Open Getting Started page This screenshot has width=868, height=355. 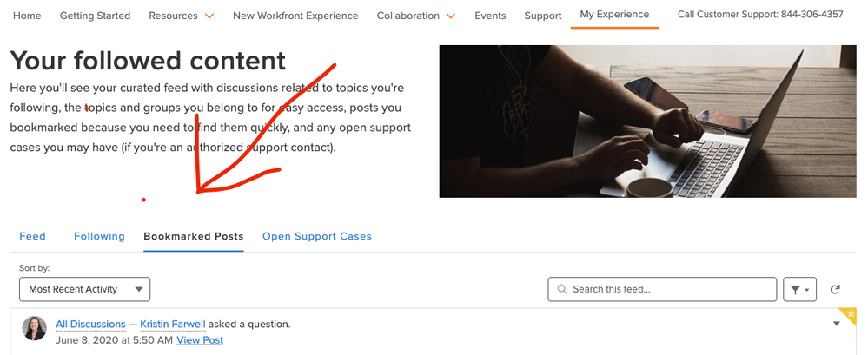95,16
